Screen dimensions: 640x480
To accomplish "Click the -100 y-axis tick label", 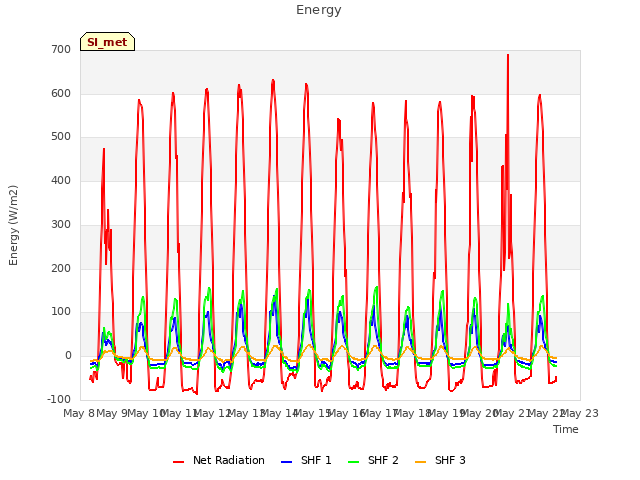I will [x=59, y=400].
